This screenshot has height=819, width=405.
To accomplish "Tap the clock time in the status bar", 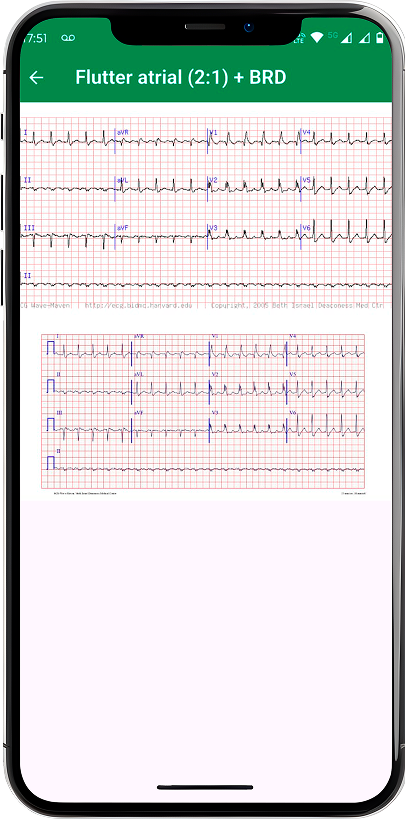I will (x=35, y=38).
